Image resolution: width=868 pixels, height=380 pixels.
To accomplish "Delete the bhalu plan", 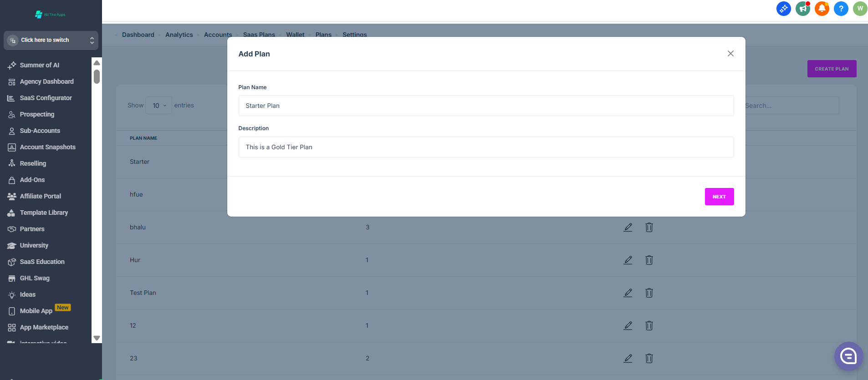I will coord(649,227).
